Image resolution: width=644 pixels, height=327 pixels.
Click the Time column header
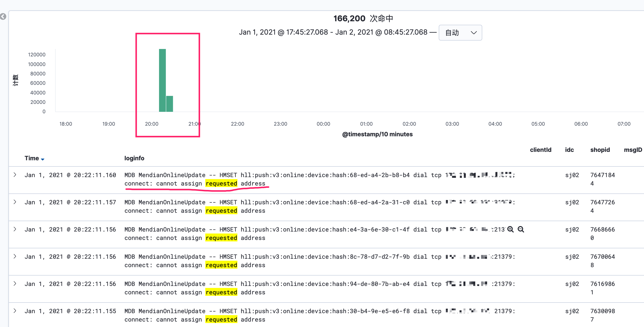[31, 158]
